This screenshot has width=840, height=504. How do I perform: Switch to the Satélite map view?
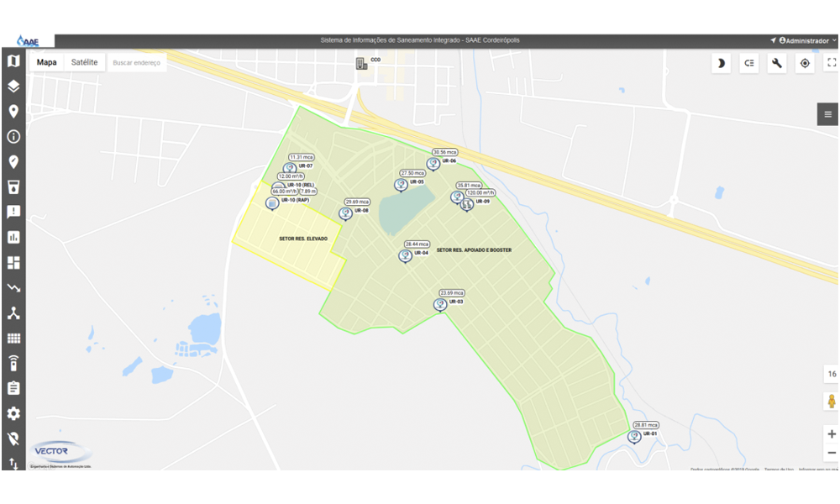click(x=84, y=62)
